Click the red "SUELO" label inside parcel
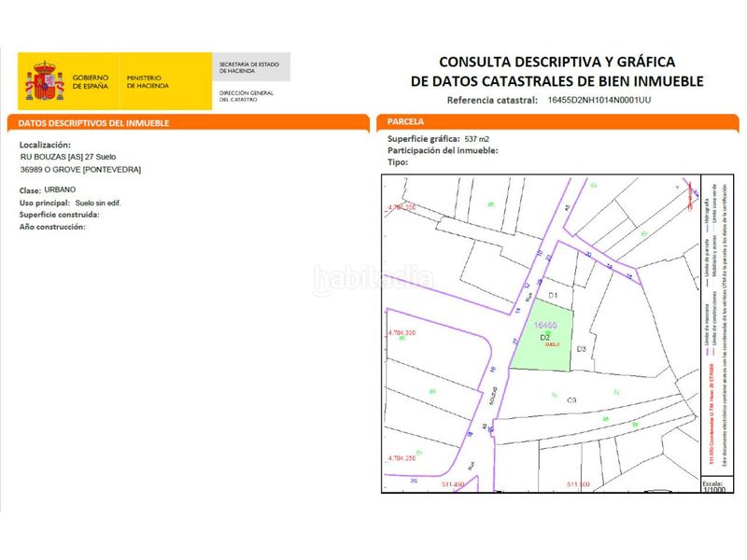Image resolution: width=747 pixels, height=560 pixels. click(552, 344)
